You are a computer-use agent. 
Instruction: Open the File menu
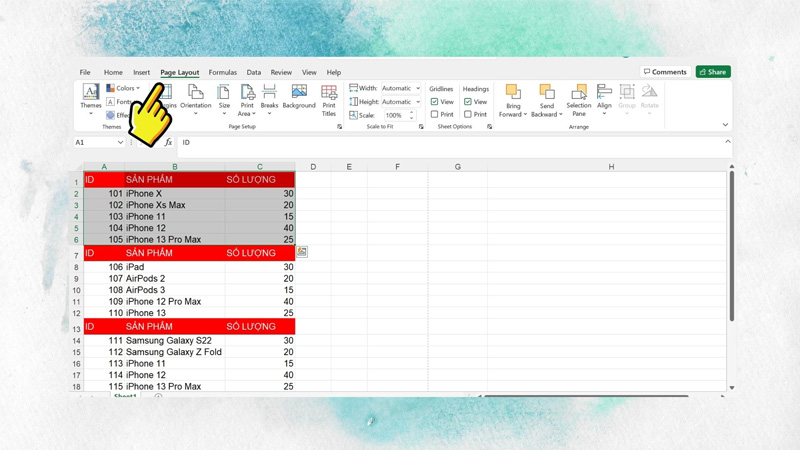85,72
